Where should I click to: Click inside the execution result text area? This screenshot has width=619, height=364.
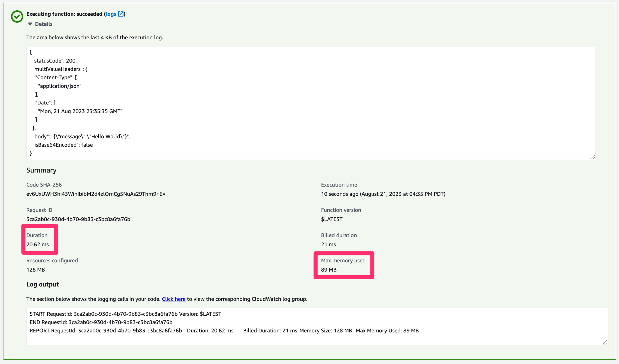click(x=311, y=103)
